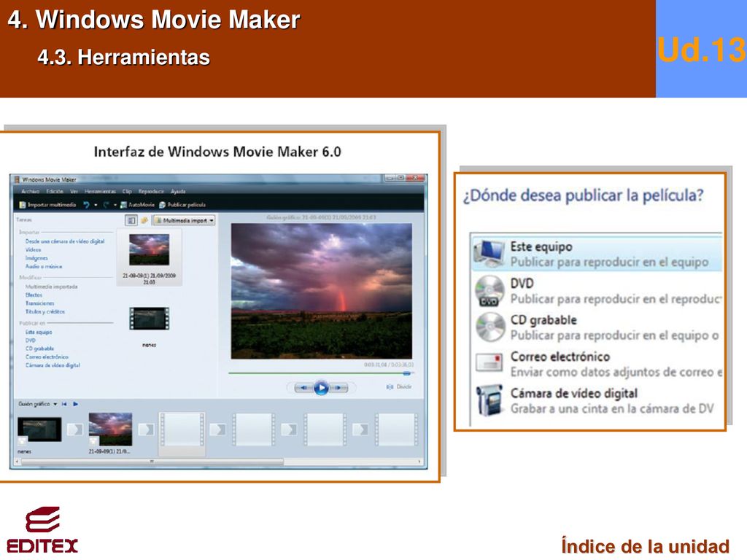Click the previous frame button
The image size is (747, 560).
pos(303,388)
